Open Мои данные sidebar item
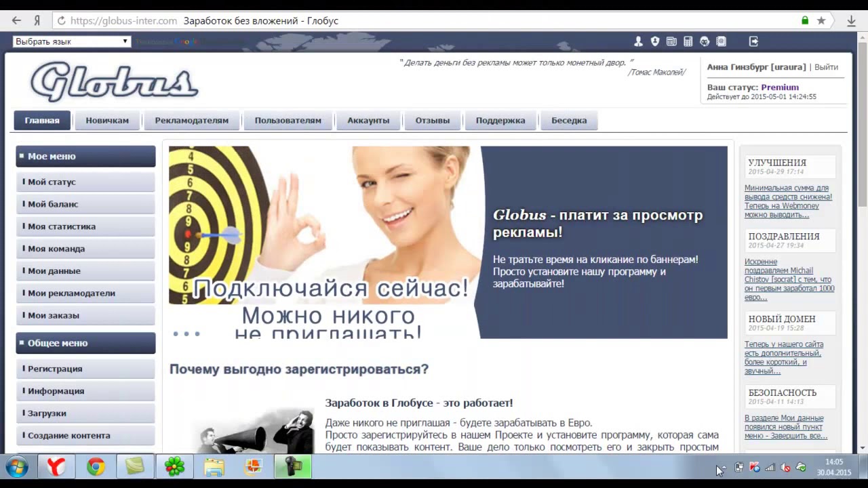Image resolution: width=868 pixels, height=488 pixels. (85, 271)
